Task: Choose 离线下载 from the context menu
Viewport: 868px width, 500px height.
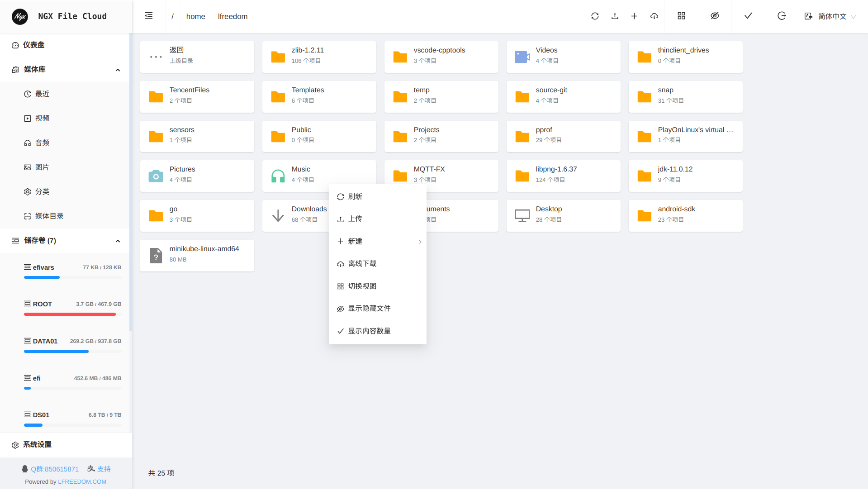Action: pos(362,263)
